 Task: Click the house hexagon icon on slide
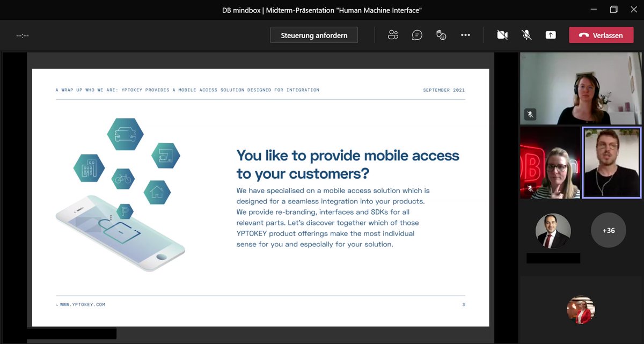[x=157, y=192]
